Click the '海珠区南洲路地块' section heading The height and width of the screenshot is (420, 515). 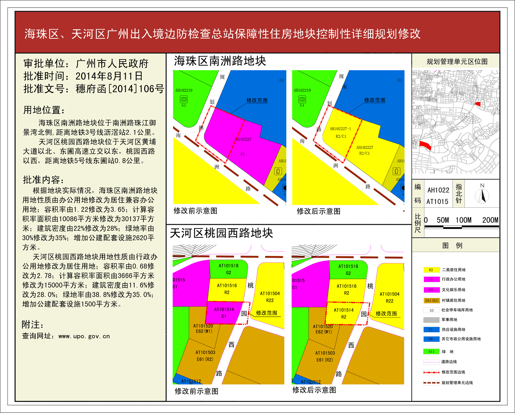(220, 61)
